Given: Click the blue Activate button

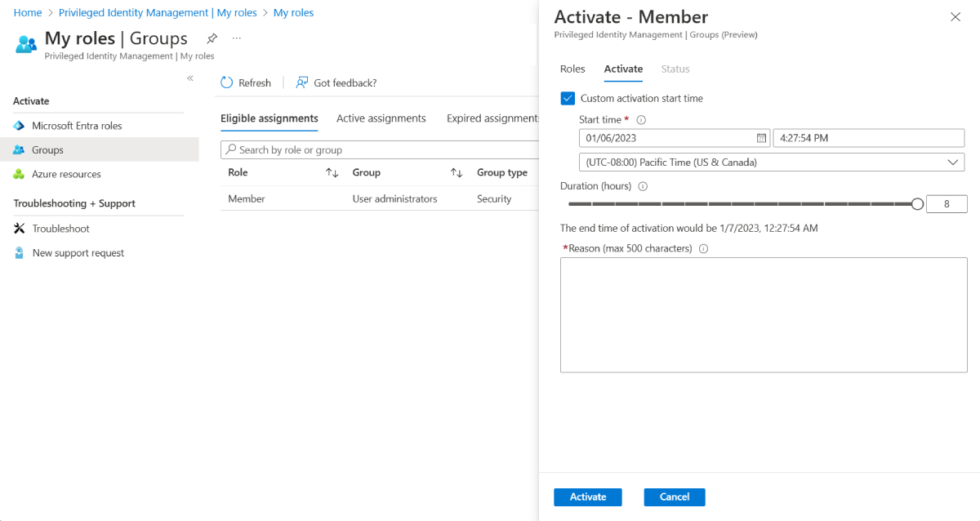Looking at the screenshot, I should click(x=587, y=497).
